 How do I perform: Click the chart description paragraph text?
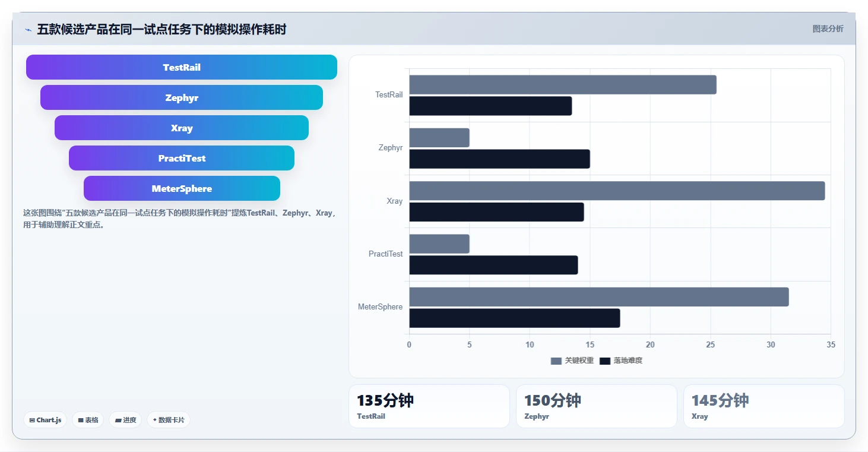(180, 219)
